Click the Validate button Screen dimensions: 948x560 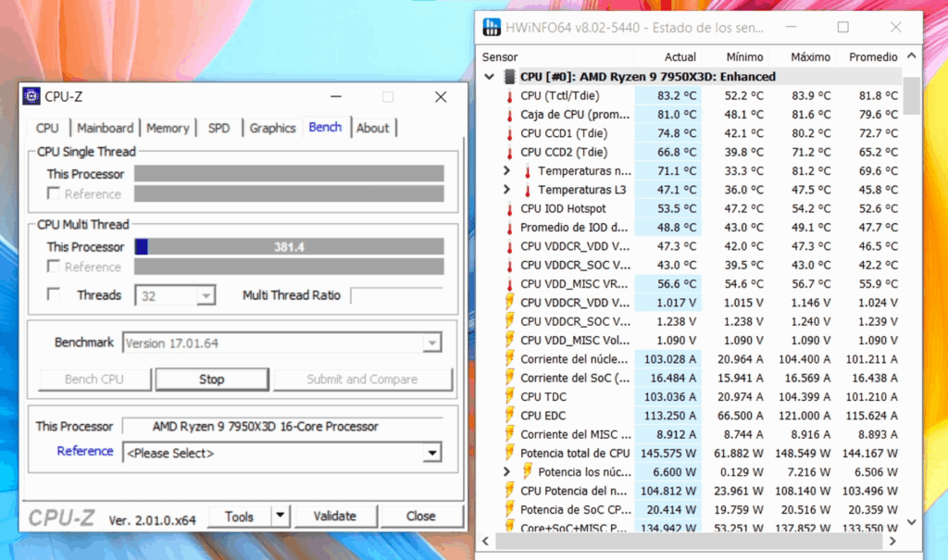point(334,516)
